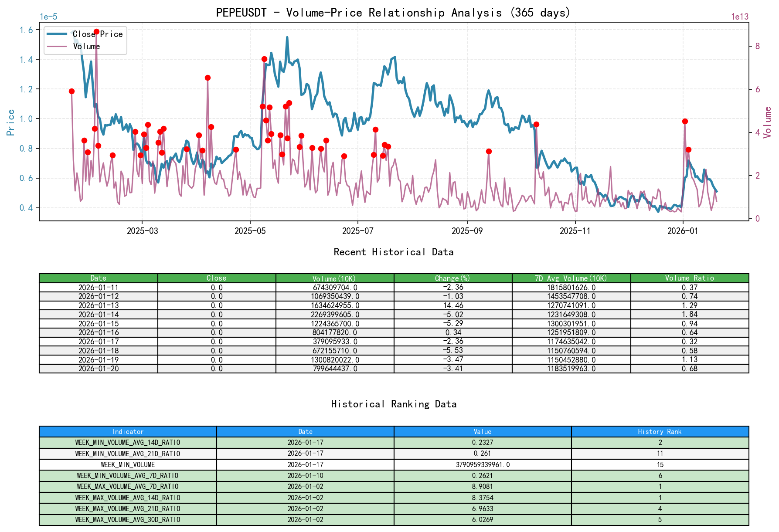Image resolution: width=779 pixels, height=532 pixels.
Task: Open the Recent Historical Data section
Action: pyautogui.click(x=393, y=252)
